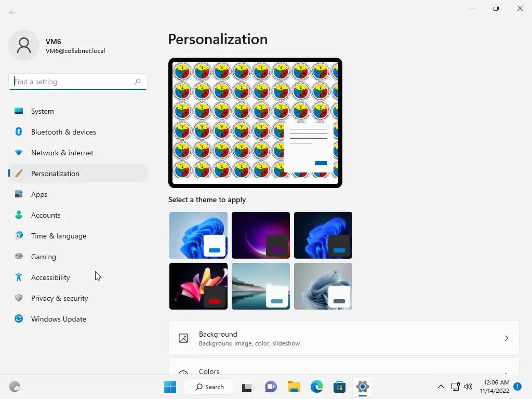
Task: Select the Apps category
Action: point(78,194)
